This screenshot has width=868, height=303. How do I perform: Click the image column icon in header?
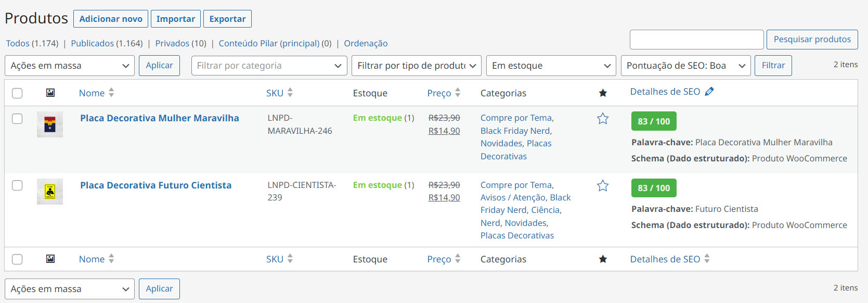pos(50,93)
